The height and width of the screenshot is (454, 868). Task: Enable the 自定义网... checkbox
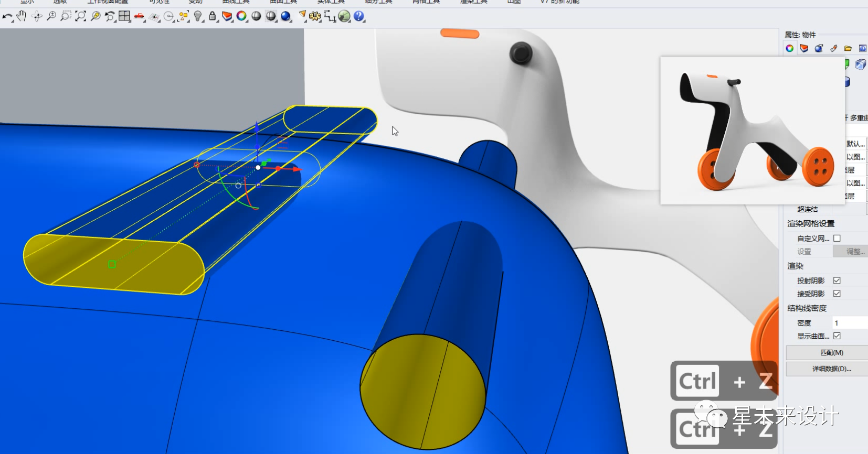pos(837,239)
